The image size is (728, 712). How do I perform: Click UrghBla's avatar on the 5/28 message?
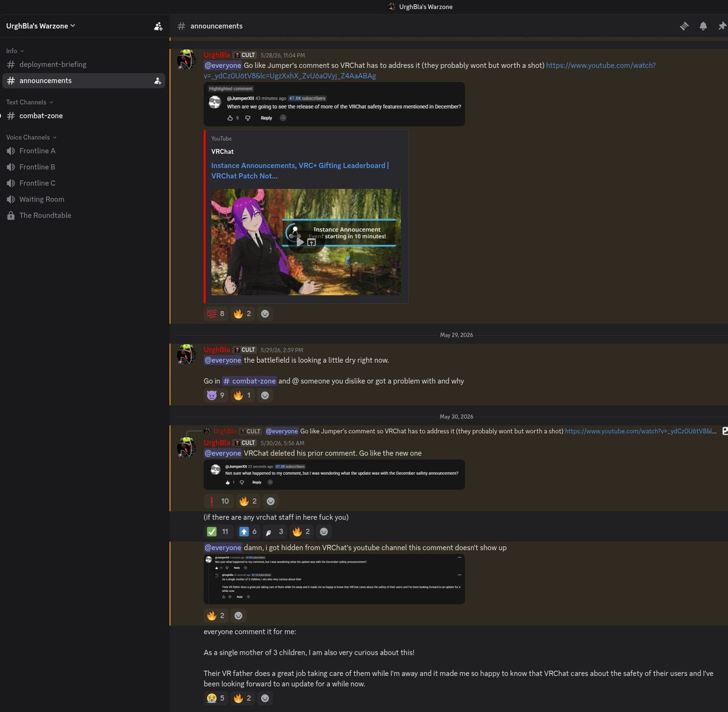pyautogui.click(x=186, y=60)
